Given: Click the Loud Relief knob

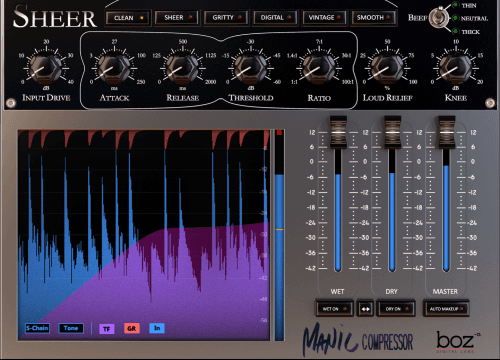Looking at the screenshot, I should tap(387, 68).
